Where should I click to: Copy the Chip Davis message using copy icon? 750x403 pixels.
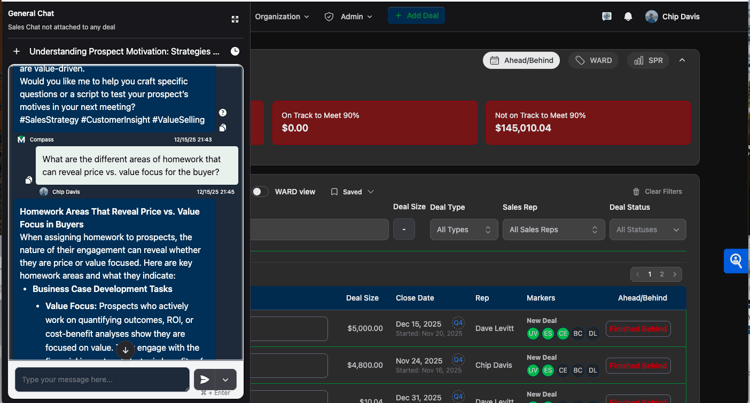point(29,180)
